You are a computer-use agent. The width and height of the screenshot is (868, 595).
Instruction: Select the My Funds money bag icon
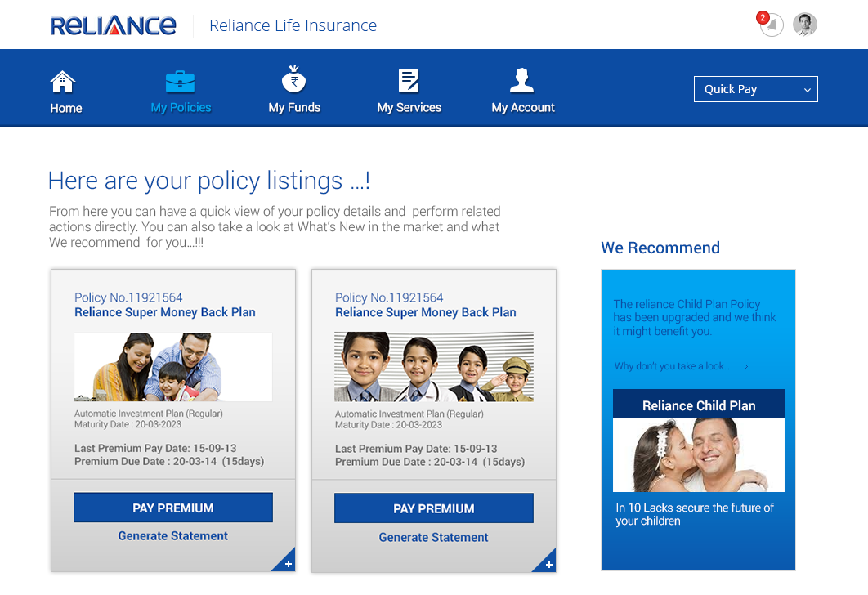pos(294,80)
